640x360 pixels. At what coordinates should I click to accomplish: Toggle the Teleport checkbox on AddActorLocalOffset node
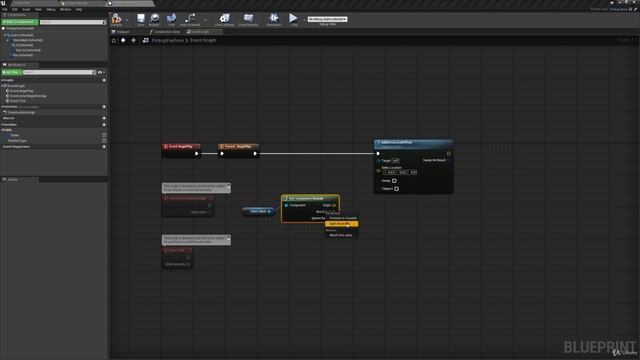[x=396, y=189]
